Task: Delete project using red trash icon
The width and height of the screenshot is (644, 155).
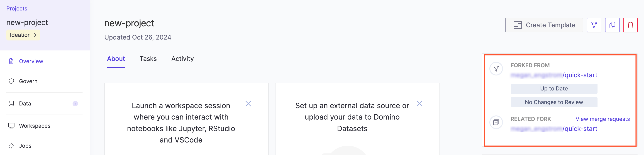Action: click(x=630, y=25)
